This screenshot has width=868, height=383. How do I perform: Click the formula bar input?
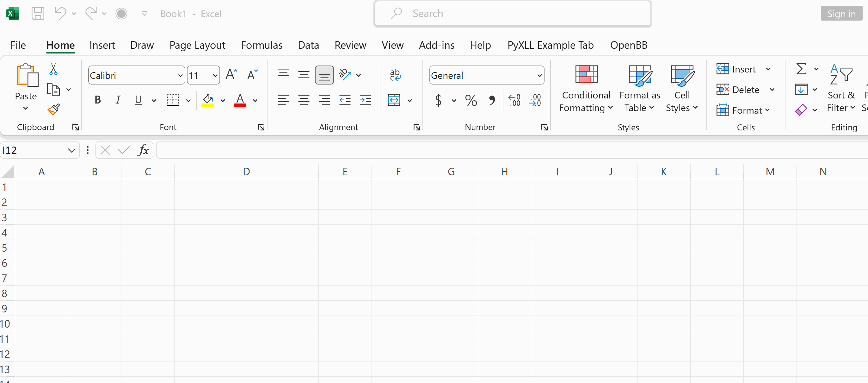coord(512,150)
